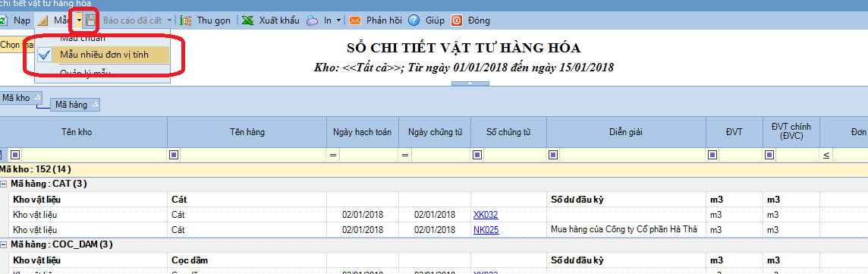Select Số dư đầu kỳ cell in Cát row

click(626, 199)
